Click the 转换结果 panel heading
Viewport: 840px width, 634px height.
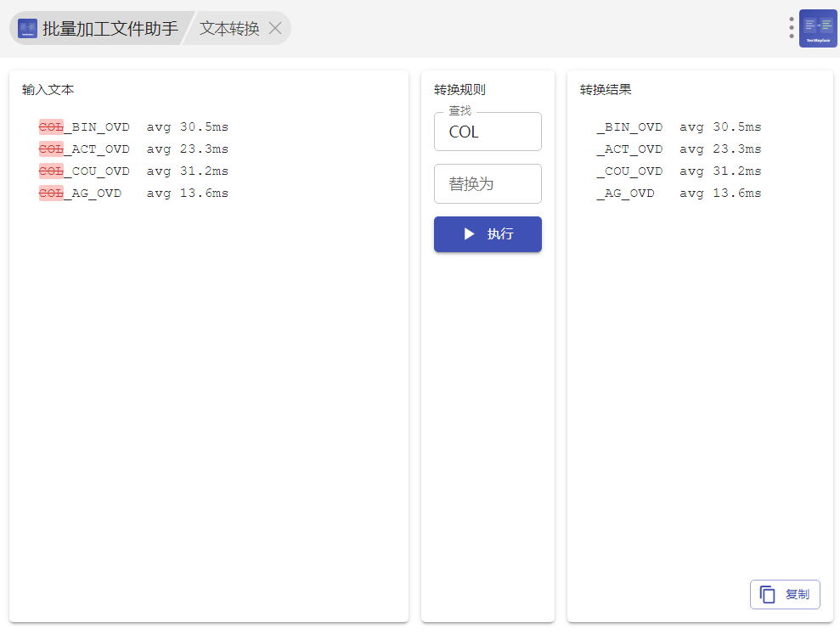click(x=606, y=89)
